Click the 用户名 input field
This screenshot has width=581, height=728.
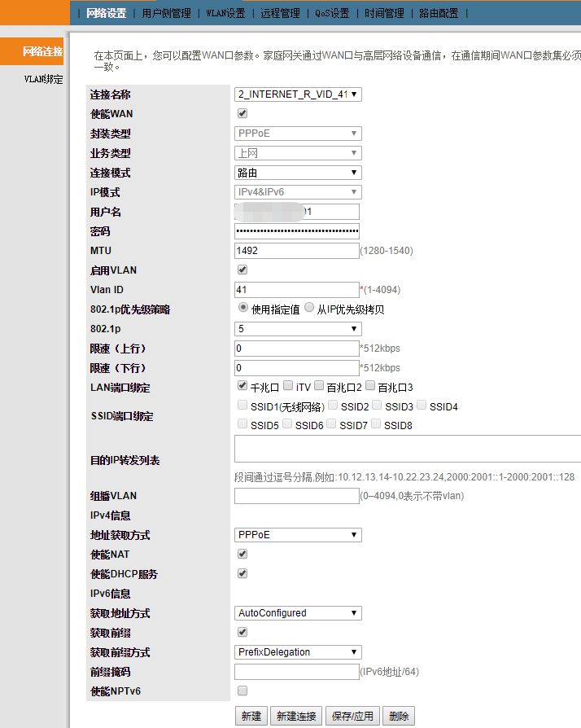[x=297, y=212]
